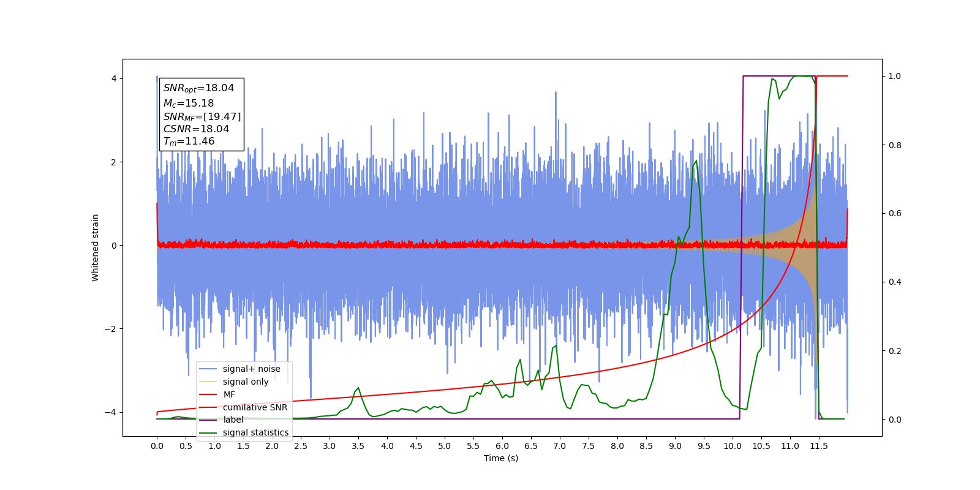Click the x-axis tick label 7.0
The width and height of the screenshot is (980, 490).
[560, 446]
